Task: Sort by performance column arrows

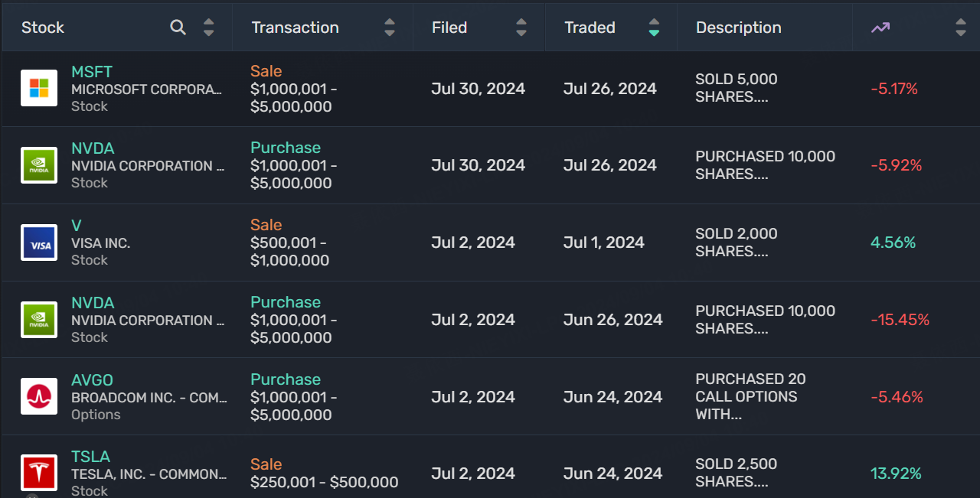Action: point(961,28)
